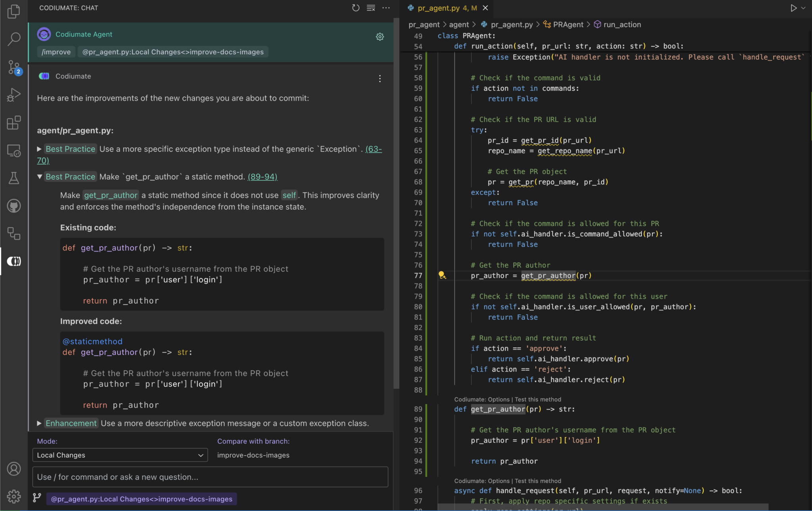This screenshot has height=511, width=812.
Task: Open the Testing flask icon in sidebar
Action: [14, 178]
